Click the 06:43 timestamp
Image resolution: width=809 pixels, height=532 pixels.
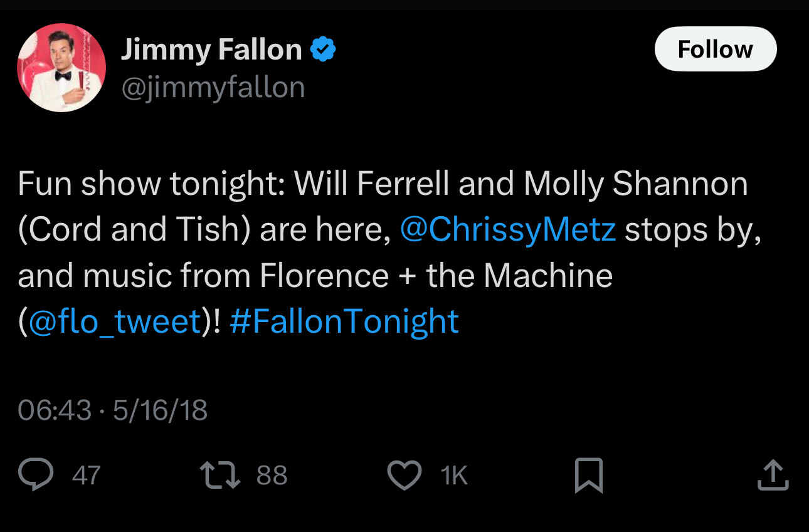[x=55, y=410]
